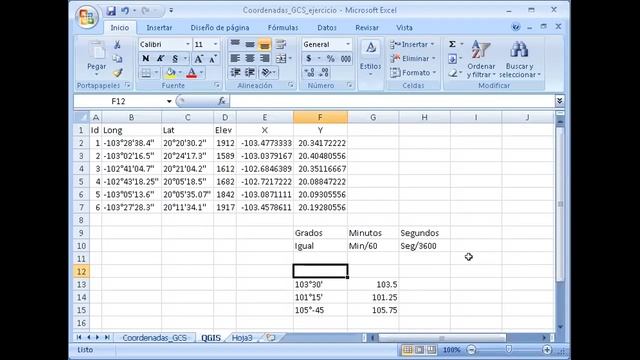Open the text orientation menu

coord(268,73)
